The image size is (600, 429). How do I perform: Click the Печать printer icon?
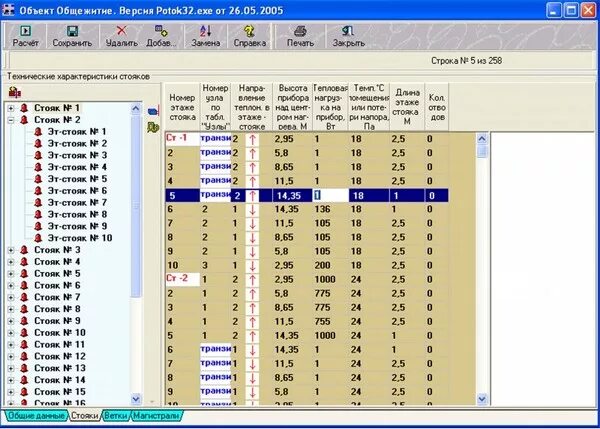[x=300, y=31]
